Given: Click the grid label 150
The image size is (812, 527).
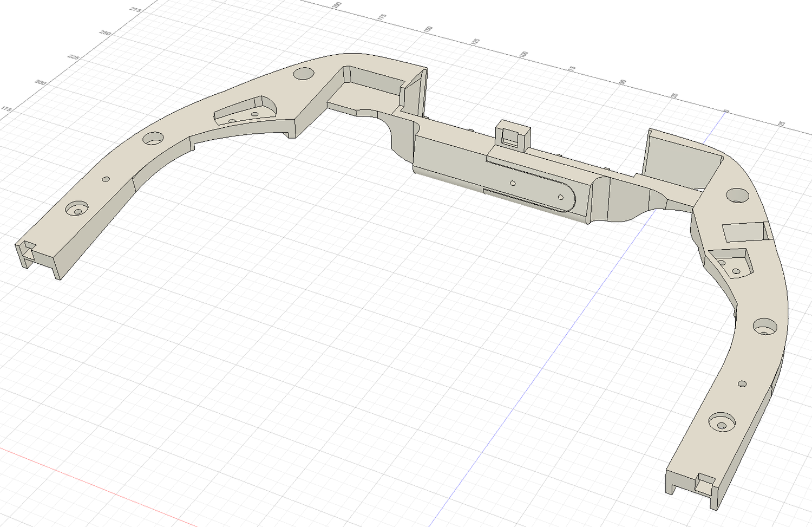Looking at the screenshot, I should 429,29.
